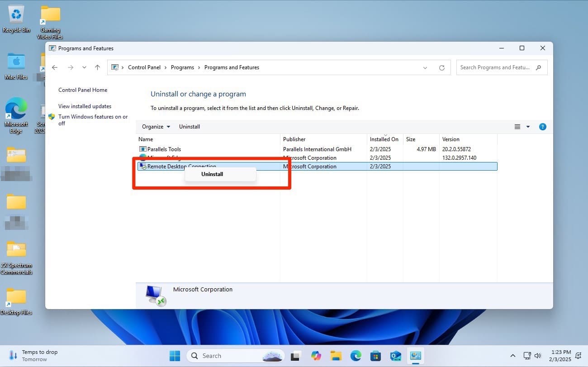The width and height of the screenshot is (588, 367).
Task: Select the Desktop Files desktop folder
Action: pos(16,302)
